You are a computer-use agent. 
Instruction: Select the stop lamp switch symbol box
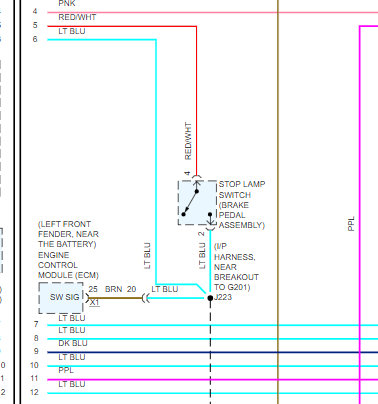pyautogui.click(x=197, y=203)
